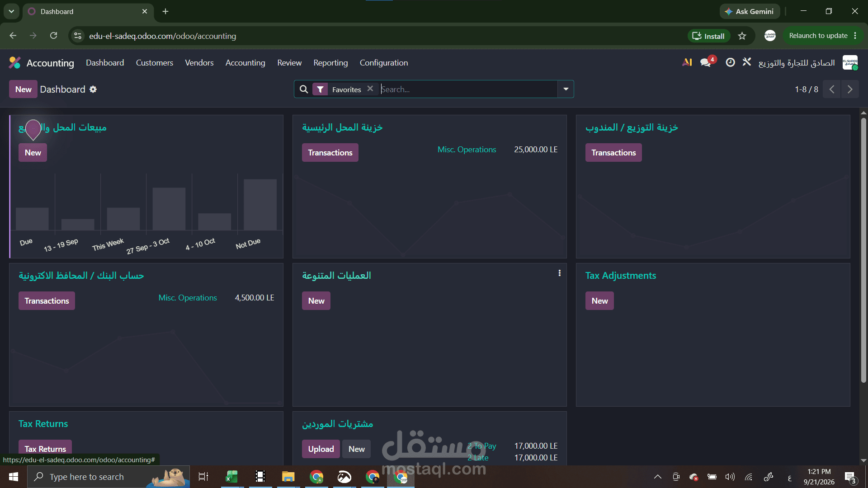Open the خزينة المحل الرئيسية journal title

[342, 127]
